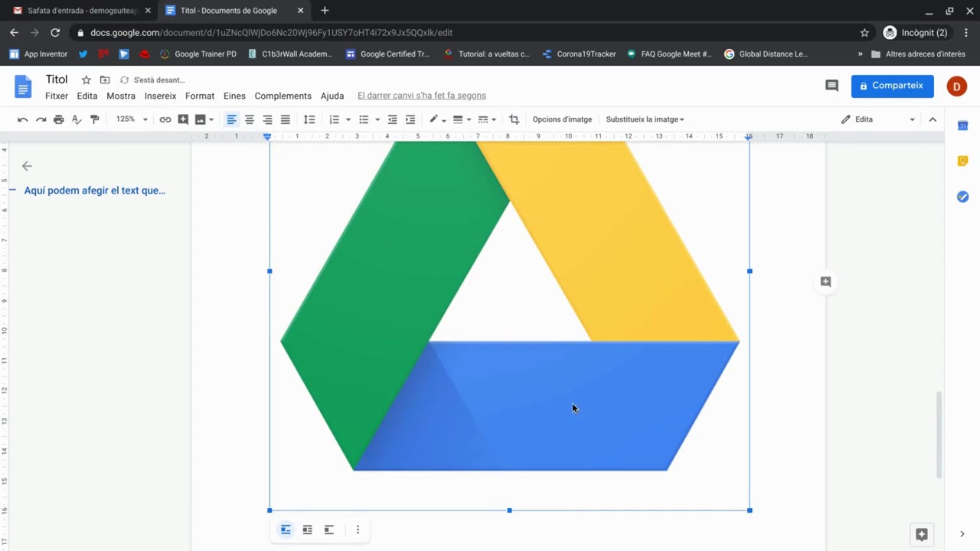The image size is (980, 551).
Task: Open the Ajuda menu
Action: [332, 96]
